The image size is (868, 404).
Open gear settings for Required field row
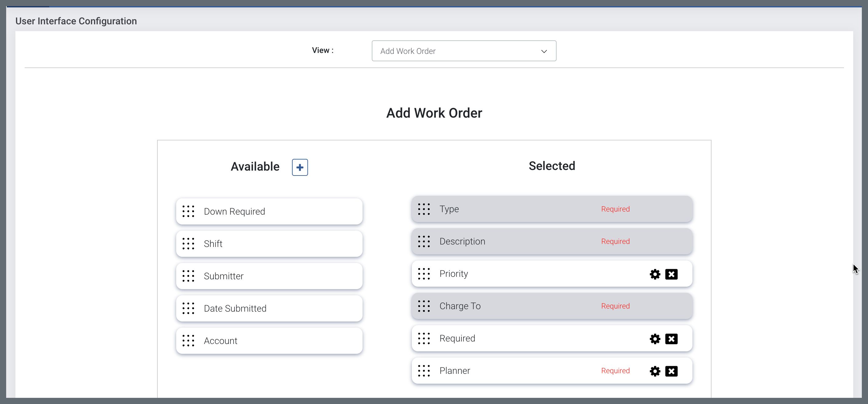click(x=655, y=339)
